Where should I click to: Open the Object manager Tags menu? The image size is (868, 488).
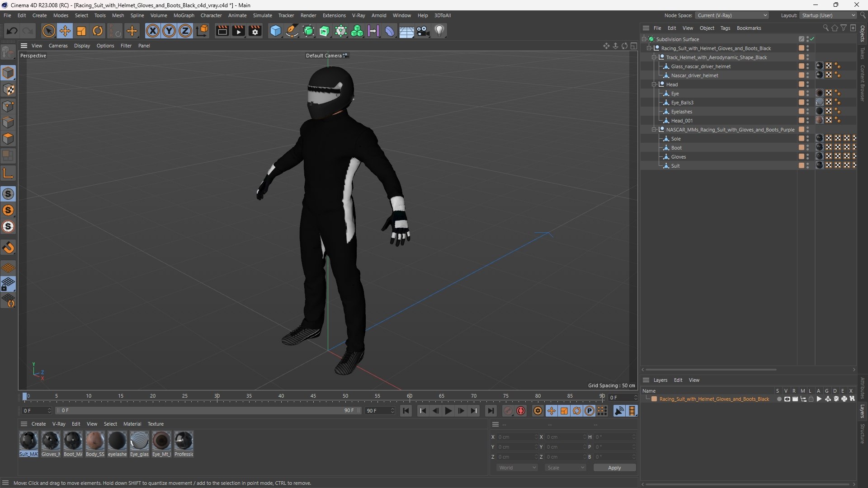click(725, 28)
